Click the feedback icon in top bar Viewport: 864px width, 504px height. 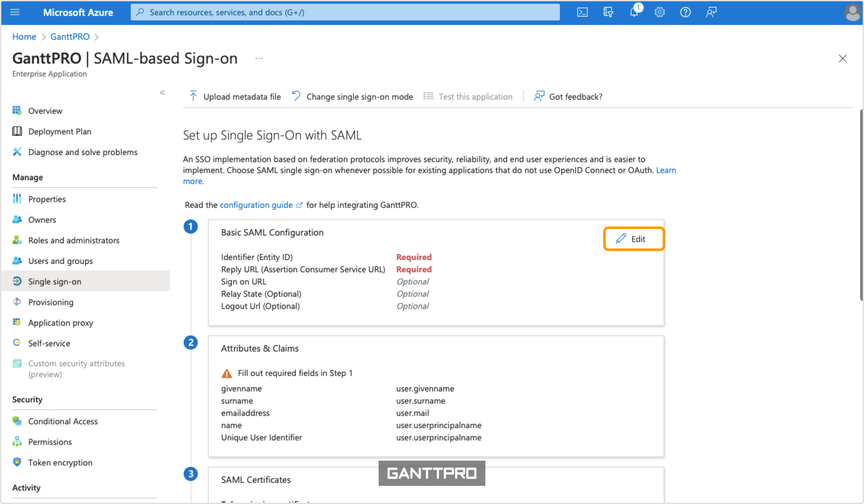[711, 12]
